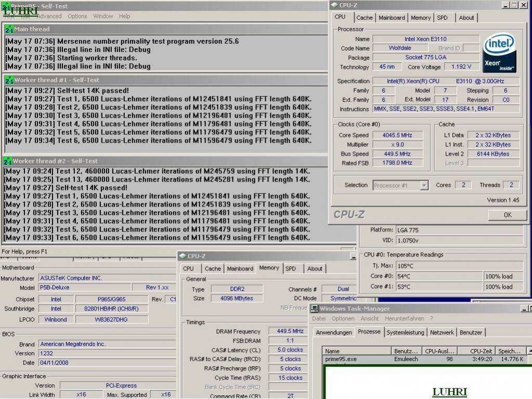Select SPD tab in the CPU-Z Memory window
532x399 pixels.
coord(290,269)
